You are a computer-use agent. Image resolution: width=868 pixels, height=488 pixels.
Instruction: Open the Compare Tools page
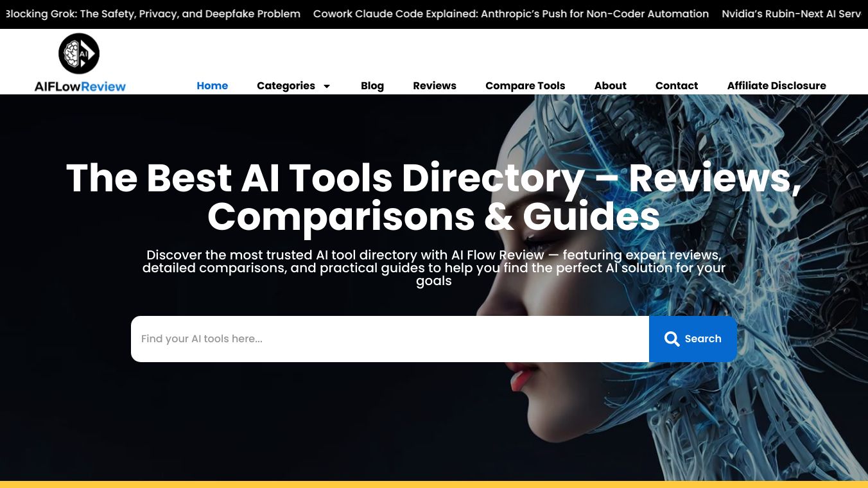[x=525, y=85]
